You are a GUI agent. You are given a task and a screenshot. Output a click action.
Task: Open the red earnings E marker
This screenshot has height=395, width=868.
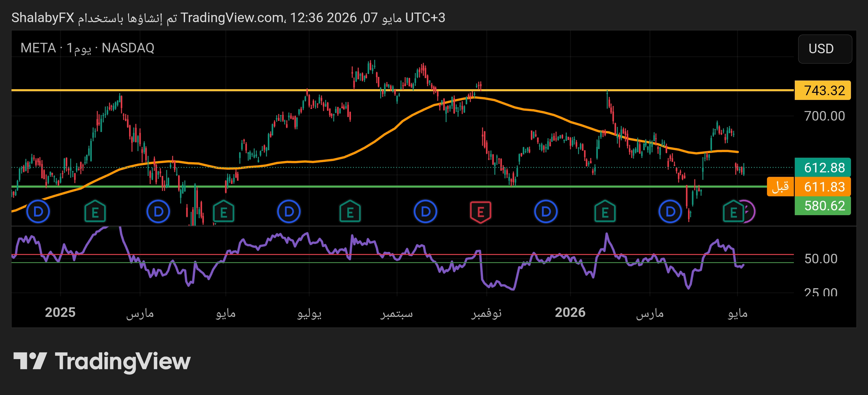click(x=481, y=212)
